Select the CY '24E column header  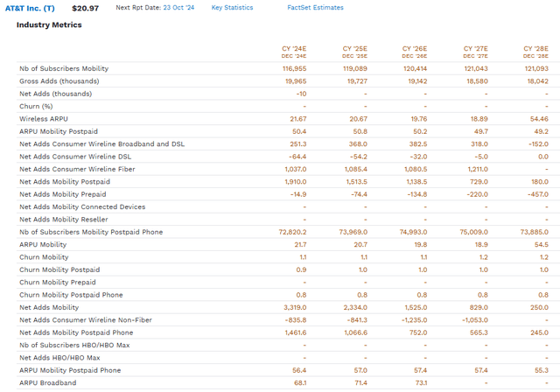tap(295, 50)
